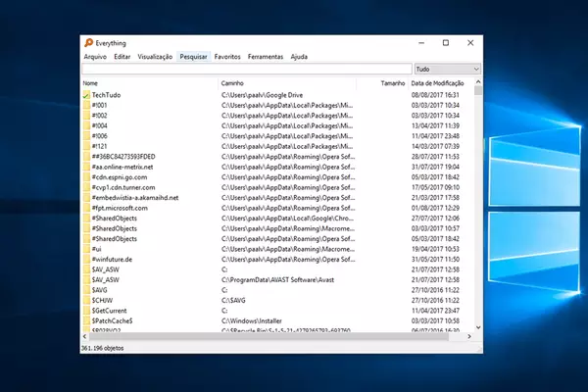Select the folder icon beside #!002
The image size is (588, 392).
click(86, 116)
